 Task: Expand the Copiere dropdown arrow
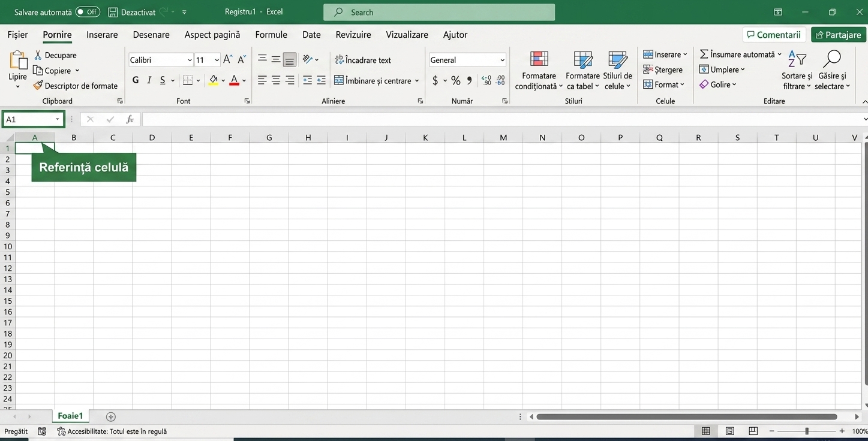pos(77,71)
